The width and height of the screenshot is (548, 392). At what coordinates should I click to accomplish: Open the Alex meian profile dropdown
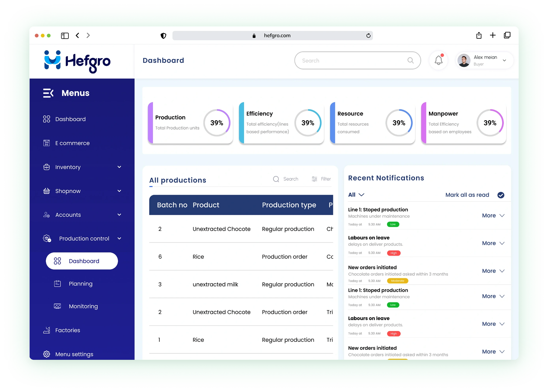pyautogui.click(x=504, y=60)
